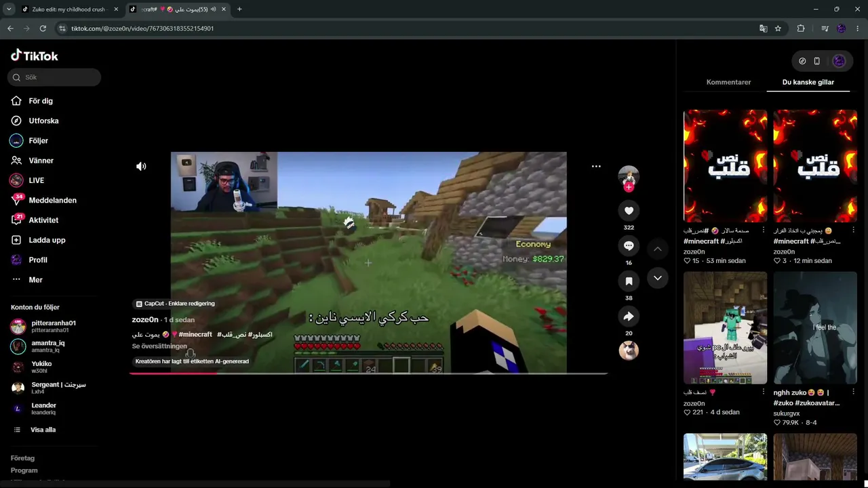Open options for the يعجبني card
The width and height of the screenshot is (868, 488).
point(853,230)
